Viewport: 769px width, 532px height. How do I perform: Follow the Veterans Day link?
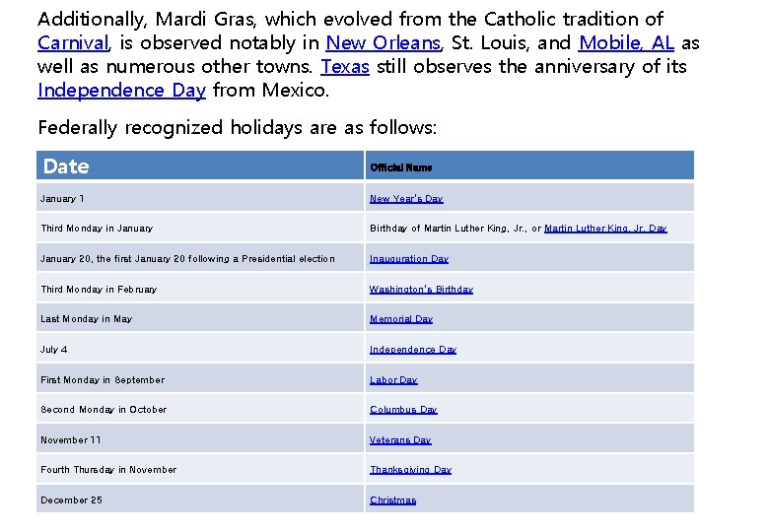pyautogui.click(x=400, y=440)
